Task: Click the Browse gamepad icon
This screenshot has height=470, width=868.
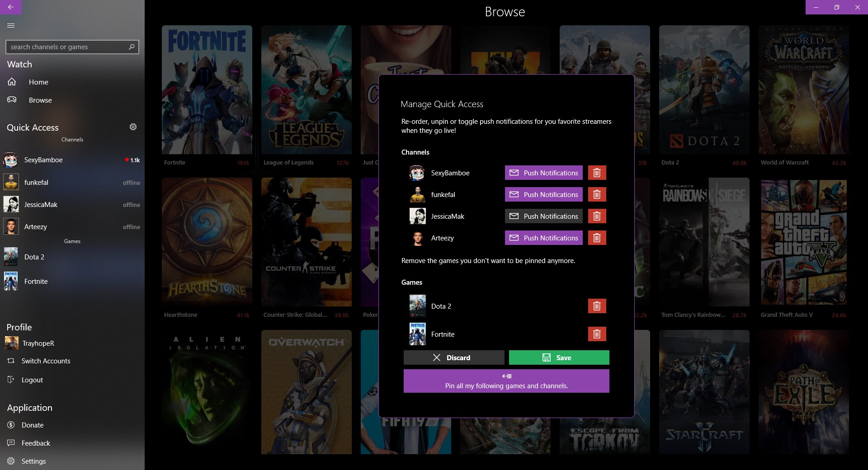Action: click(x=12, y=100)
